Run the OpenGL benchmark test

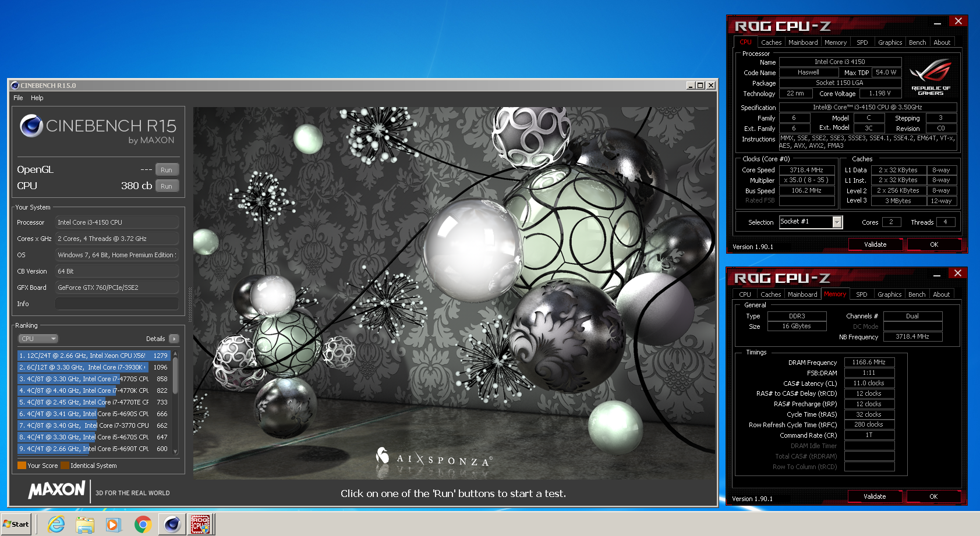167,170
